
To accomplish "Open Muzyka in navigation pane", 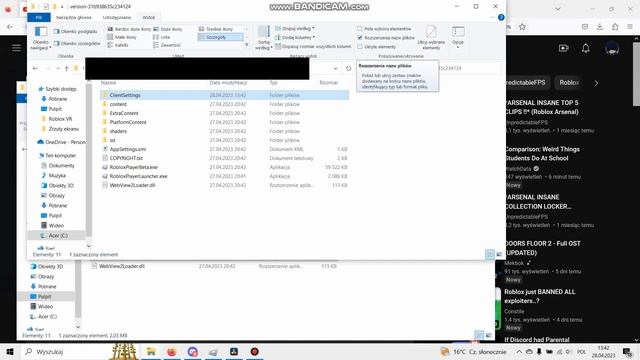I will [x=57, y=176].
